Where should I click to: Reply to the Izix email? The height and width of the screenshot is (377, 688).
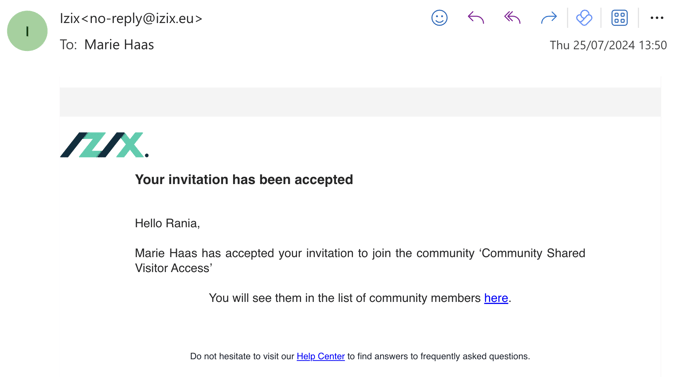pyautogui.click(x=476, y=18)
